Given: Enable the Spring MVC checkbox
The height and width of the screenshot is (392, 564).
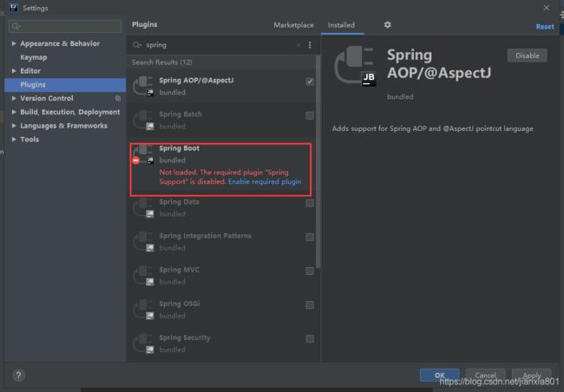Looking at the screenshot, I should [x=310, y=271].
